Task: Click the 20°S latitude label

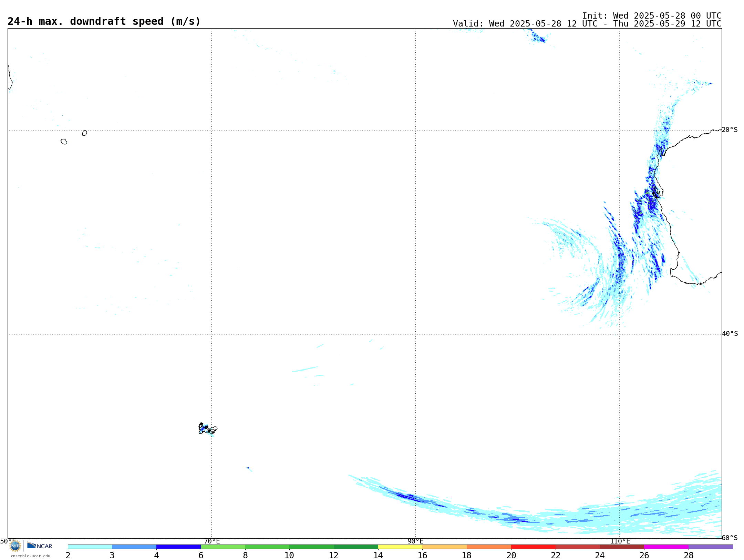Action: click(730, 130)
